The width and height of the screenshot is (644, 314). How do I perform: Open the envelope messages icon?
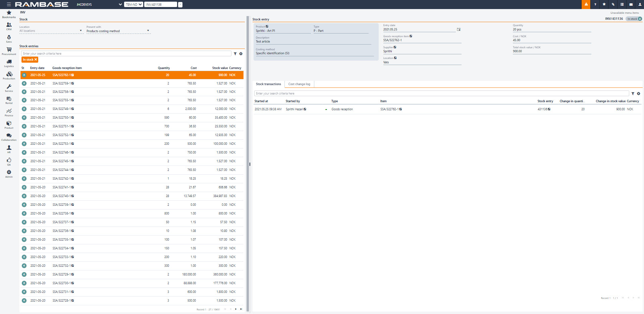(631, 4)
